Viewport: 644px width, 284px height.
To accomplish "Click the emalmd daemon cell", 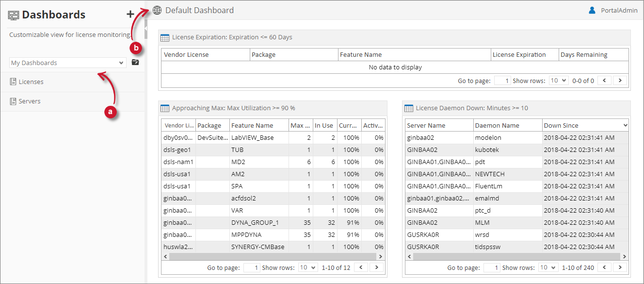I will pyautogui.click(x=508, y=199).
